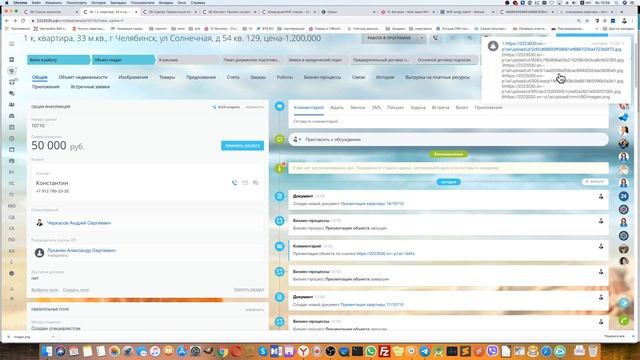The image size is (640, 360).
Task: Reload the page with the browser refresh button
Action: 23,20
